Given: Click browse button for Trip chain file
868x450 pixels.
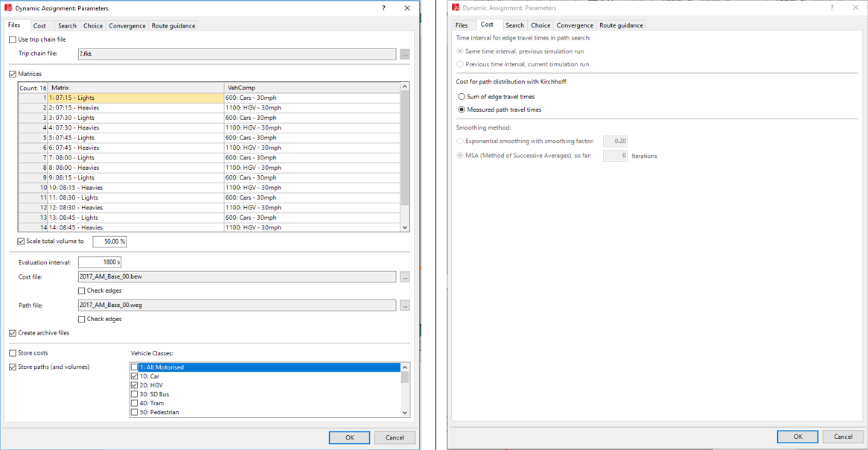Looking at the screenshot, I should pyautogui.click(x=405, y=54).
